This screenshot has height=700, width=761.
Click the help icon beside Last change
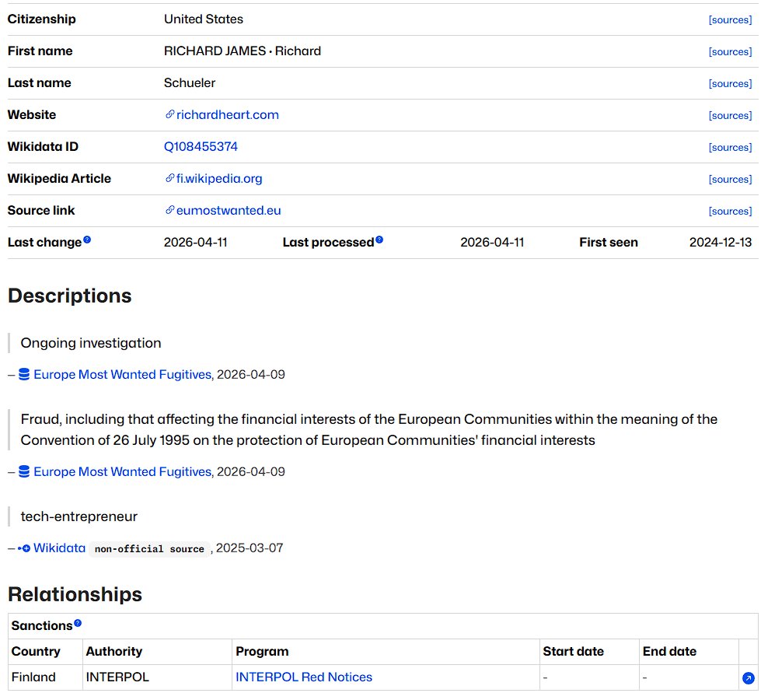pyautogui.click(x=87, y=240)
